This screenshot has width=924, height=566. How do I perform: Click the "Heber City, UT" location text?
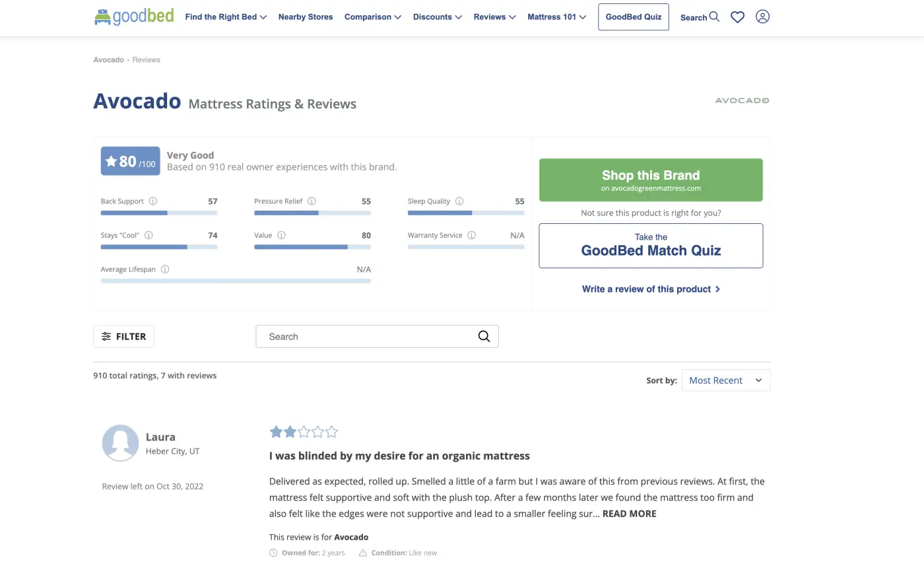pyautogui.click(x=172, y=452)
